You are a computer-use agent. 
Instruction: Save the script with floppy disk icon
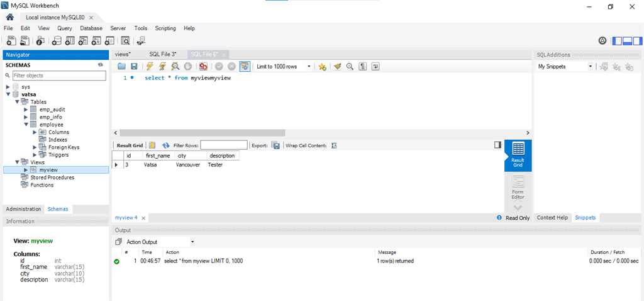134,66
